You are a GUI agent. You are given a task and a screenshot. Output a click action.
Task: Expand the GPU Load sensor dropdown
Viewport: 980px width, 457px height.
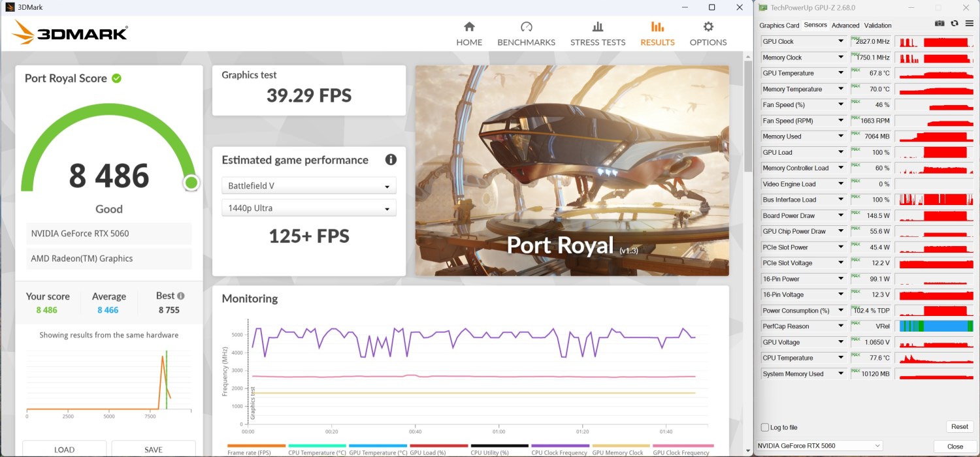click(841, 152)
